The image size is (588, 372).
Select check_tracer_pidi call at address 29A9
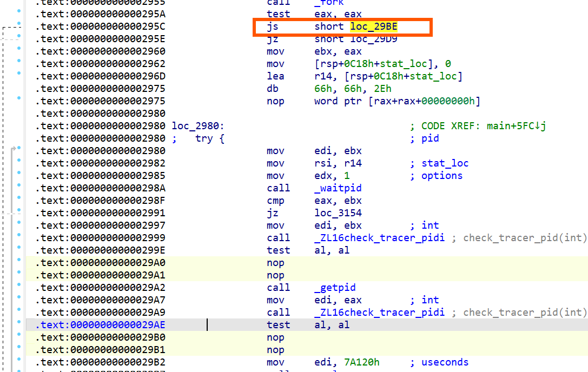[379, 313]
